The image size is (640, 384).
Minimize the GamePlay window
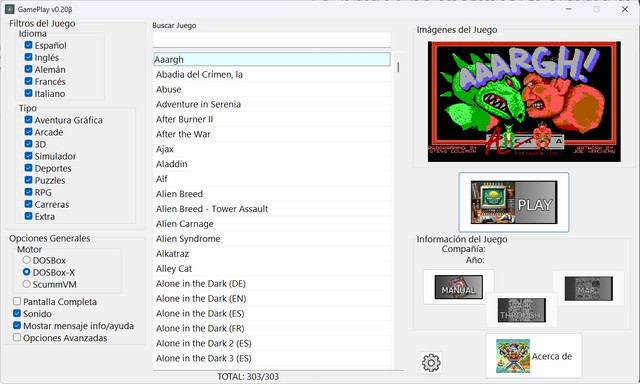[569, 9]
